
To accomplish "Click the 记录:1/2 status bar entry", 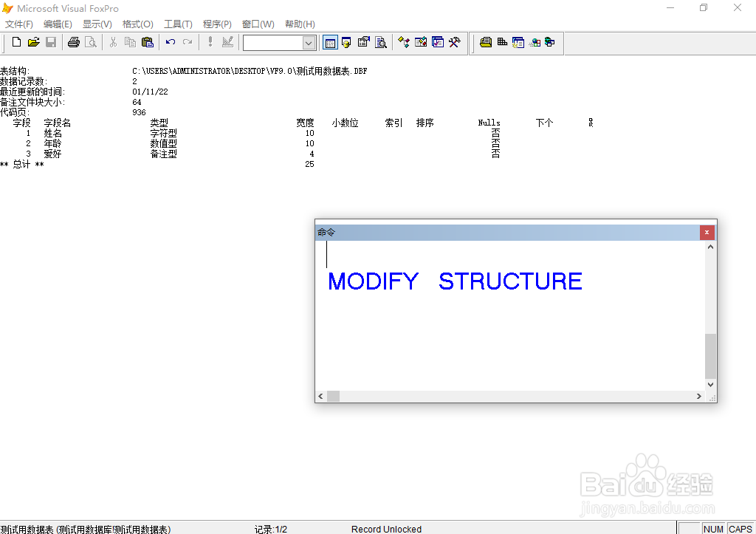I will tap(270, 529).
